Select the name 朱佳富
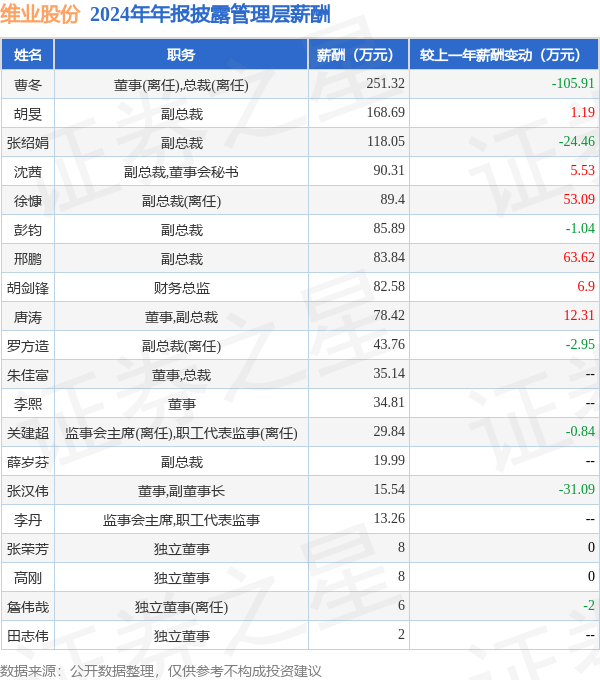600x680 pixels. (28, 376)
